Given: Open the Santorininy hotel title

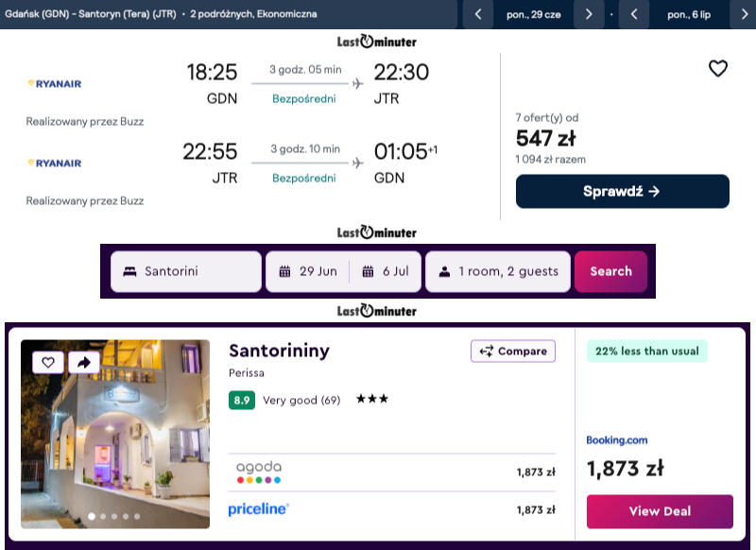Looking at the screenshot, I should click(279, 351).
